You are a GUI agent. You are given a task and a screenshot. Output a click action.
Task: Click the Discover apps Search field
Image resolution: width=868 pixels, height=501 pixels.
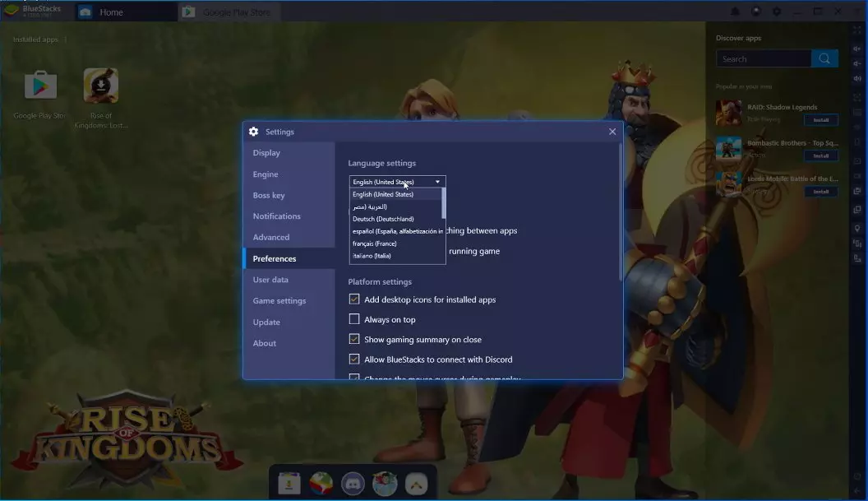[x=763, y=58]
